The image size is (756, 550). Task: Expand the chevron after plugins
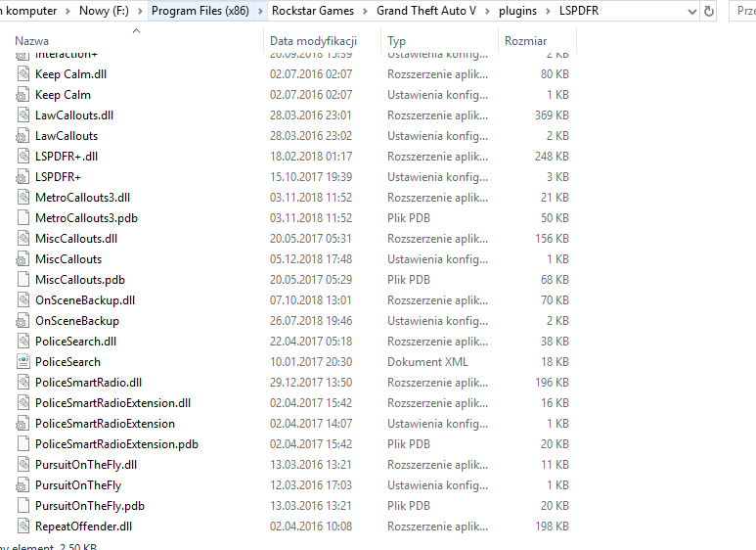pyautogui.click(x=549, y=11)
